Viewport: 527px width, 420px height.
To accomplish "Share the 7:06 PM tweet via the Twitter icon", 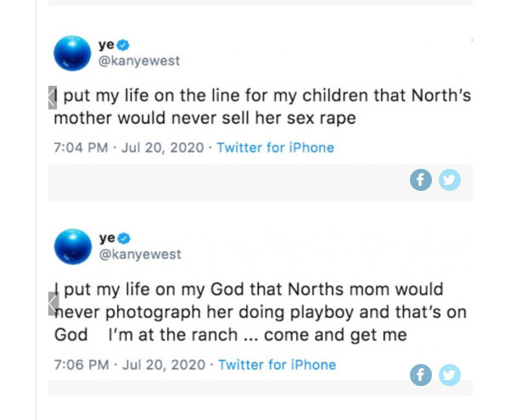I will tap(449, 374).
